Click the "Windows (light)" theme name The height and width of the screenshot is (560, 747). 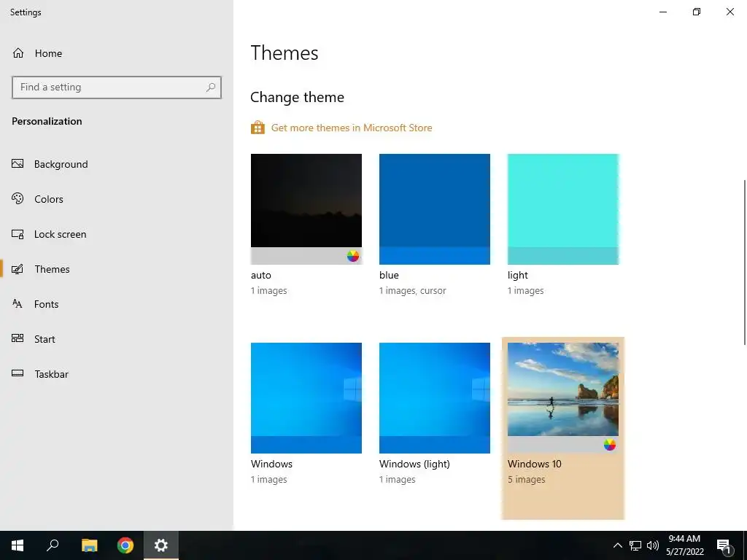pyautogui.click(x=414, y=464)
